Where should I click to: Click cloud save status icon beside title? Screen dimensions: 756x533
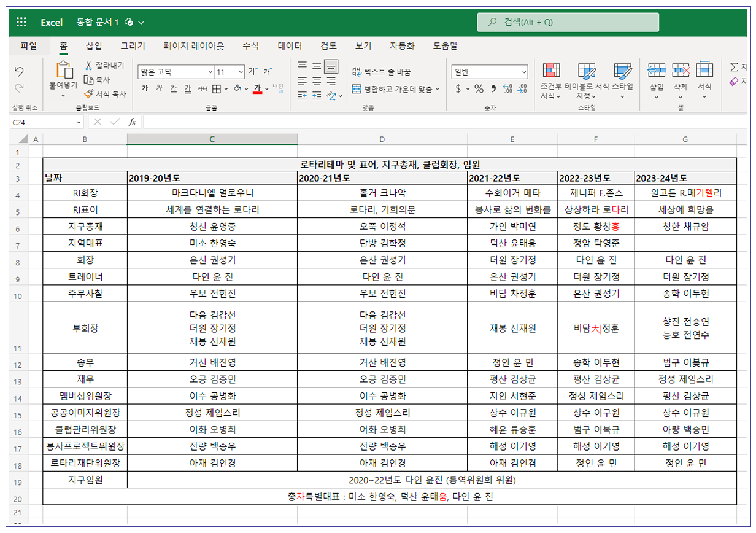tap(129, 22)
